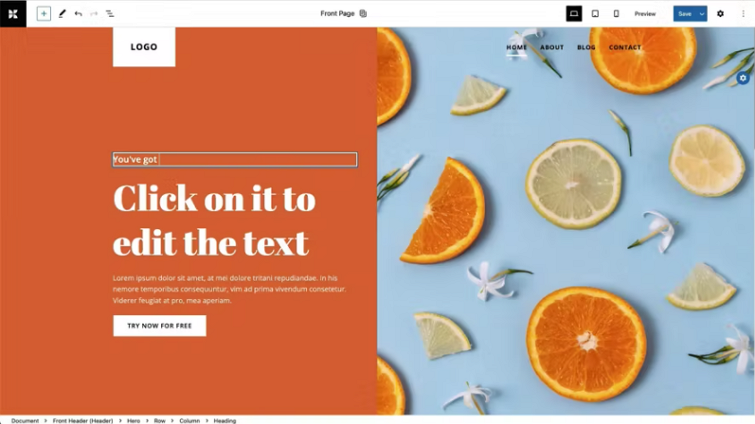Switch to desktop preview mode
Viewport: 755px width, 424px height.
[x=574, y=13]
